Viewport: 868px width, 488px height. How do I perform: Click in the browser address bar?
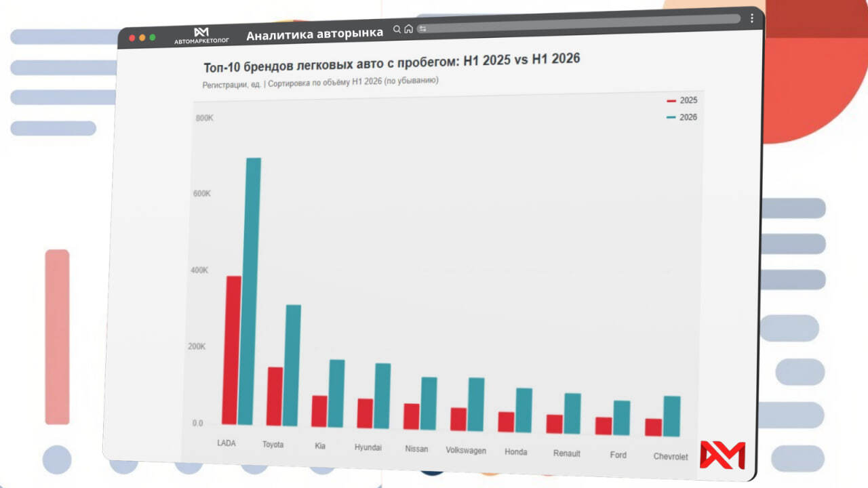click(x=579, y=24)
